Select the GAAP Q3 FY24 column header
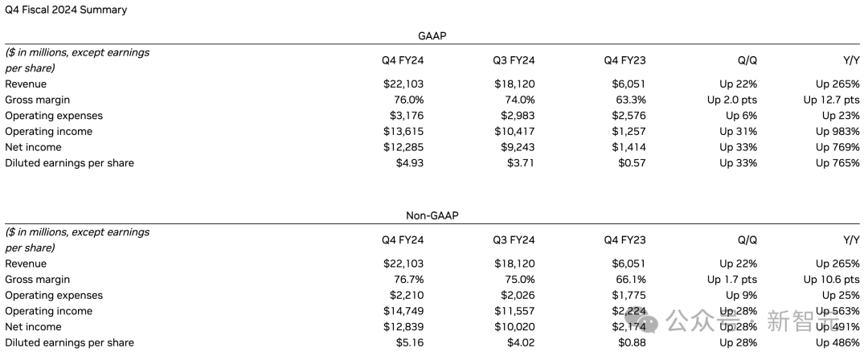The image size is (868, 356). tap(514, 60)
